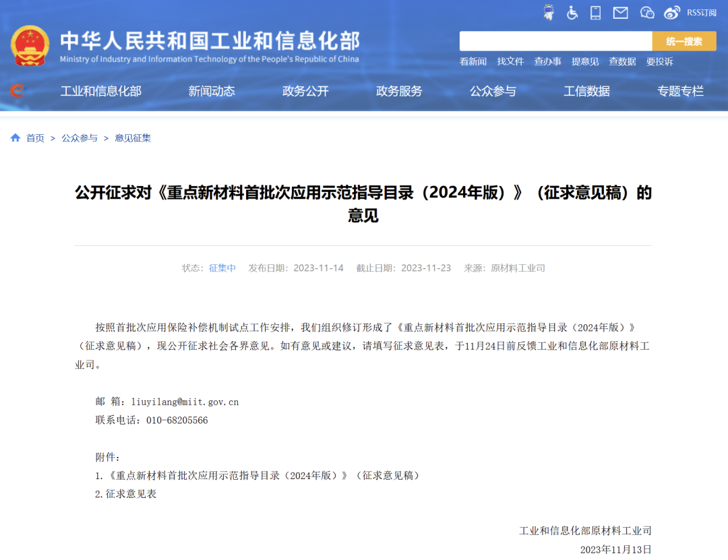Open RSS订阅 subscription link

click(x=702, y=12)
